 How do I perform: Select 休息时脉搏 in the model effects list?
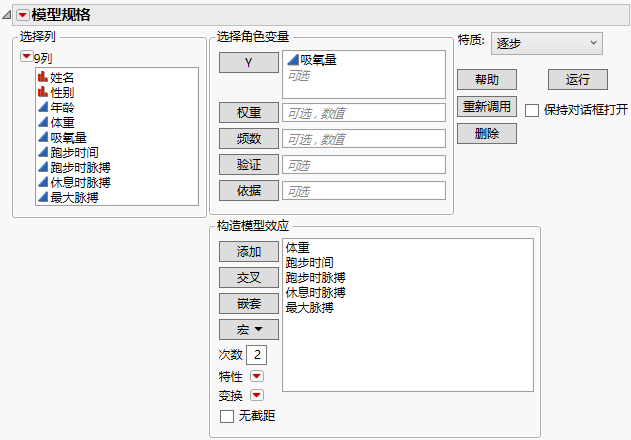316,292
